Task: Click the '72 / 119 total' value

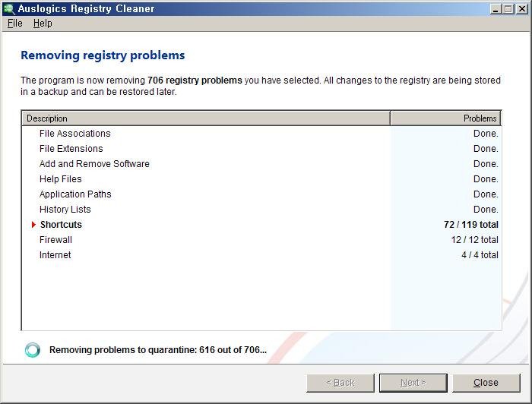Action: point(471,225)
